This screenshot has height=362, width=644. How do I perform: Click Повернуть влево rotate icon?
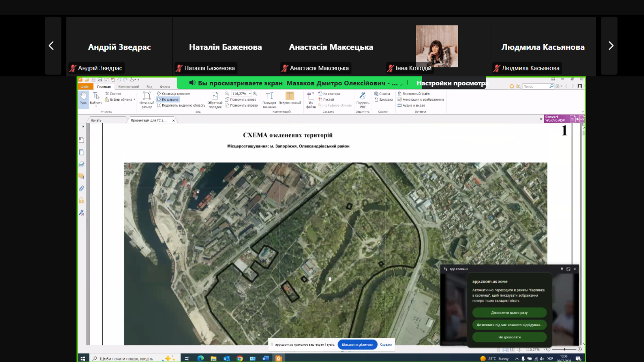227,100
